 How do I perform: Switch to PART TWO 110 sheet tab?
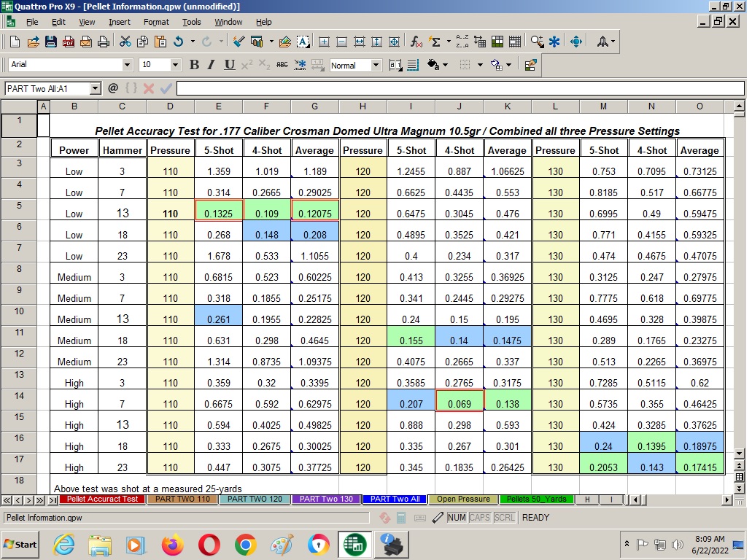coord(183,499)
